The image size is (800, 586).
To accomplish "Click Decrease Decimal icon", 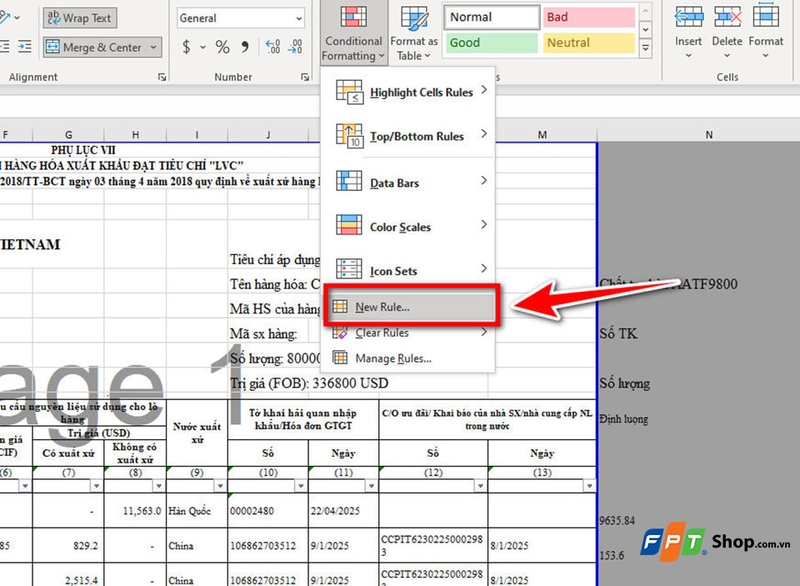I will coord(295,47).
